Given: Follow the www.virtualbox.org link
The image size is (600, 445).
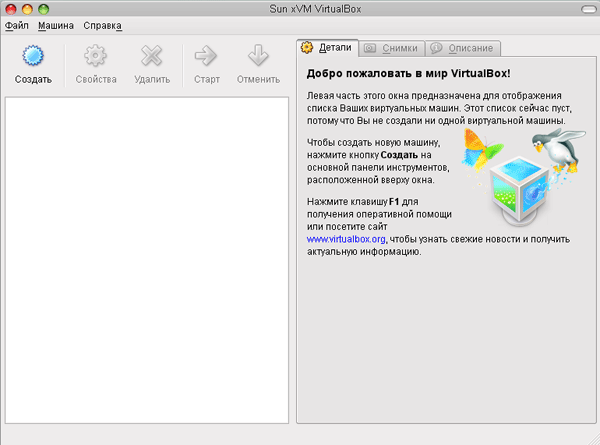Looking at the screenshot, I should pos(346,239).
